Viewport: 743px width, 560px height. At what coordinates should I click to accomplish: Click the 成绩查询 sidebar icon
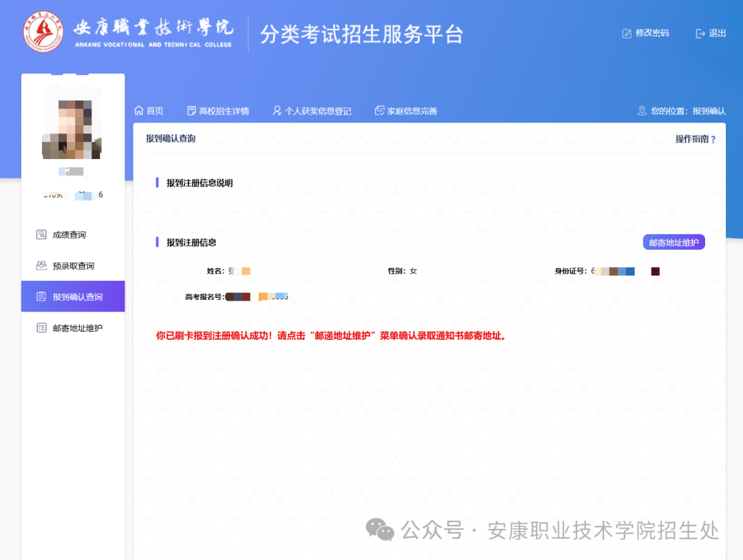coord(41,235)
